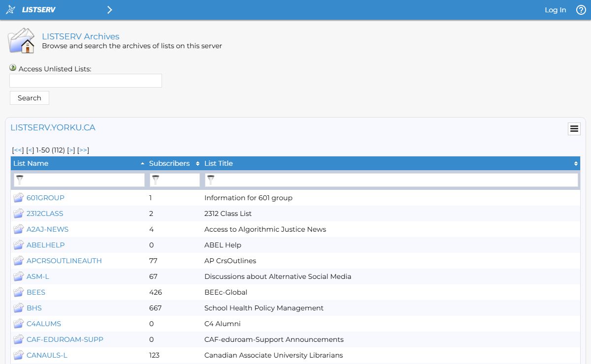The width and height of the screenshot is (591, 364).
Task: Click the Search button
Action: (x=30, y=98)
